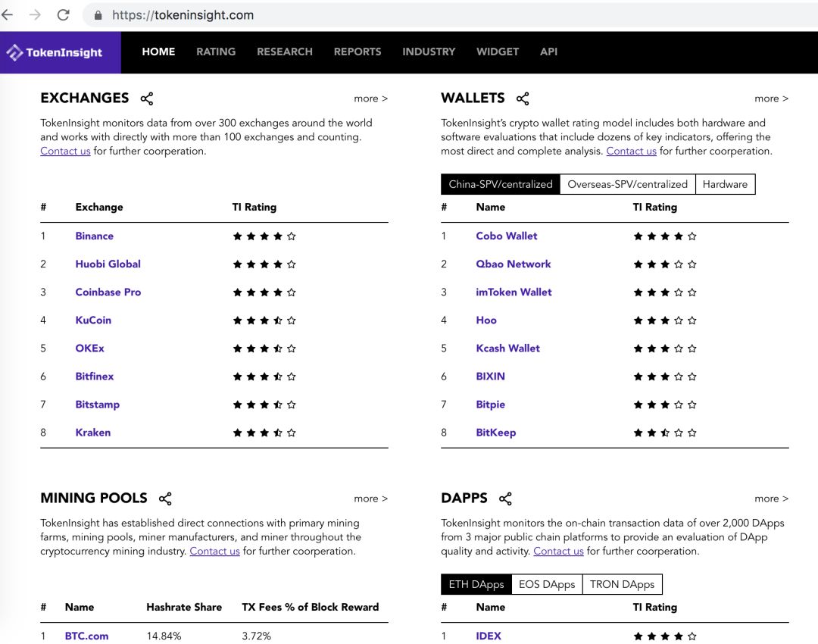
Task: Open OKEx exchange
Action: 89,348
